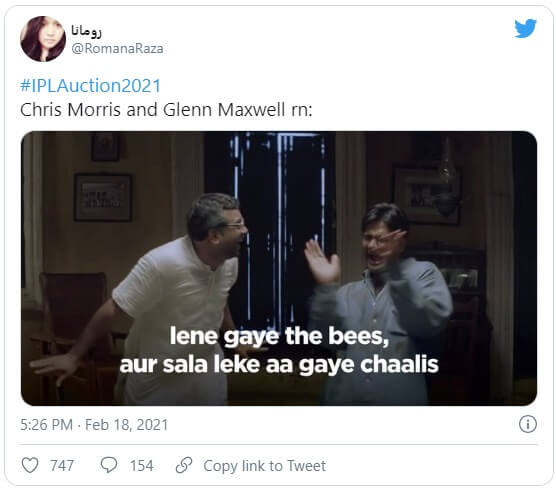The image size is (556, 492).
Task: Click the Arabic display name
Action: click(x=86, y=30)
